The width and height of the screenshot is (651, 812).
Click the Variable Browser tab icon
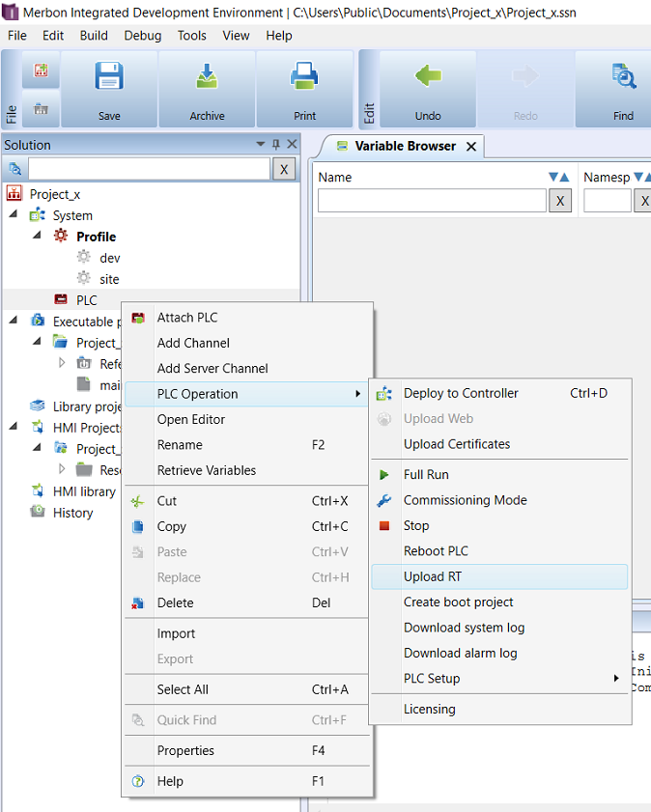pos(342,146)
